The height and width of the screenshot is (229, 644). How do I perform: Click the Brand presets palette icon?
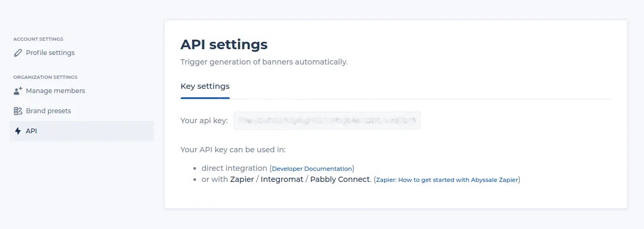[18, 111]
